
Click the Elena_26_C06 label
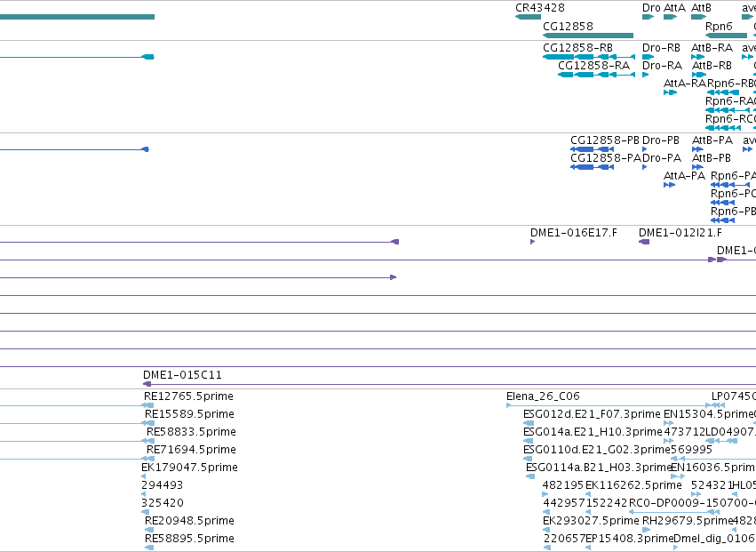tap(543, 396)
